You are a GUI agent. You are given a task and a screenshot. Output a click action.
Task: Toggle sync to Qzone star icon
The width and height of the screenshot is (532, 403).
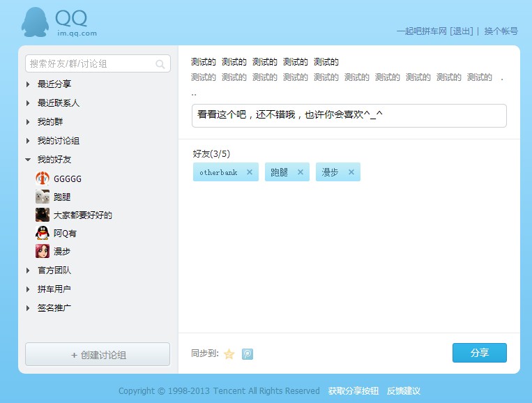[x=229, y=354]
